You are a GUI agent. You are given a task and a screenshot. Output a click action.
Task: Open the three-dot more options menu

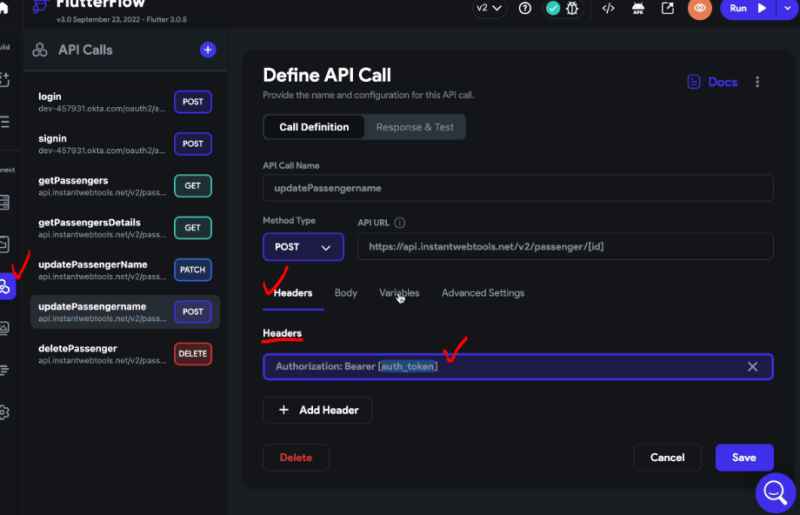pyautogui.click(x=757, y=82)
